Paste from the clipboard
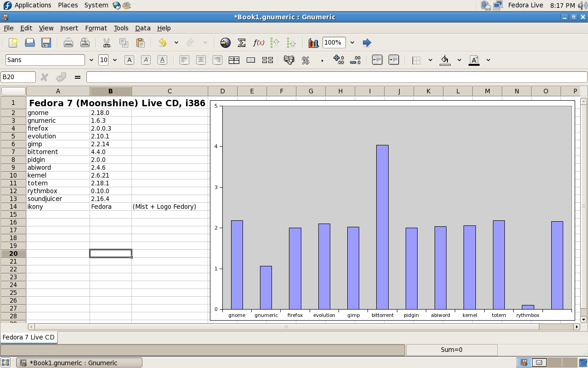The image size is (588, 368). point(141,43)
